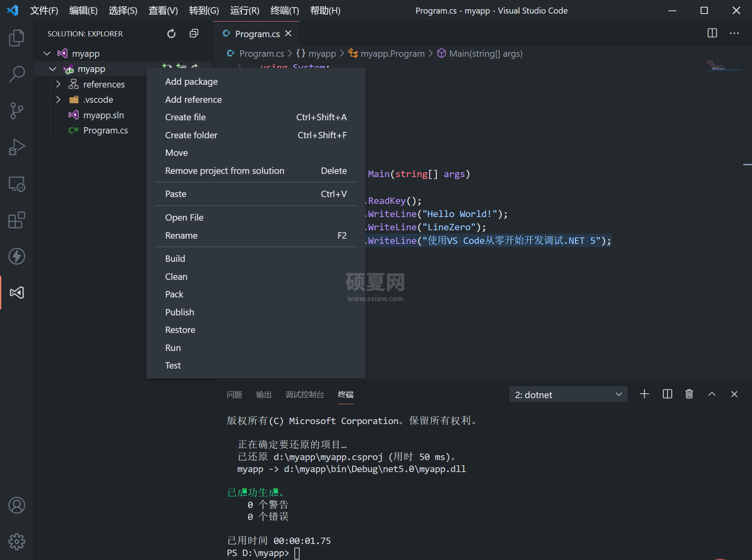Choose Publish from context menu
This screenshot has width=752, height=560.
(x=256, y=312)
